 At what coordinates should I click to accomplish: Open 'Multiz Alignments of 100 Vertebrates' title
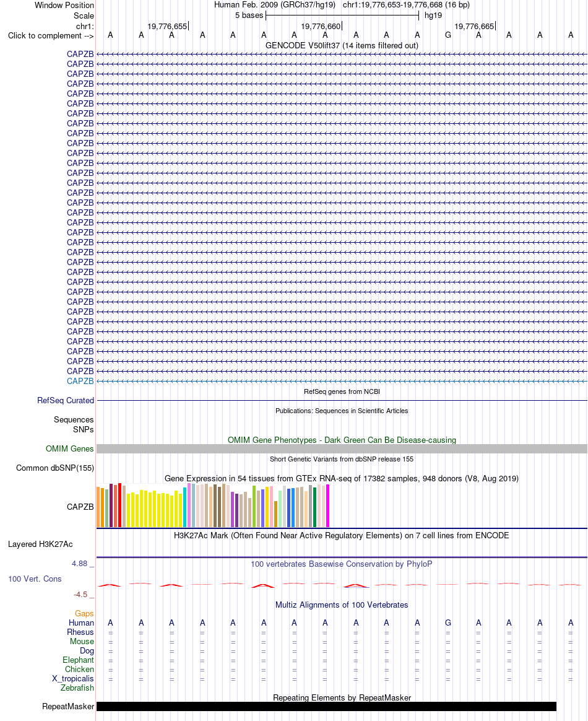point(342,605)
